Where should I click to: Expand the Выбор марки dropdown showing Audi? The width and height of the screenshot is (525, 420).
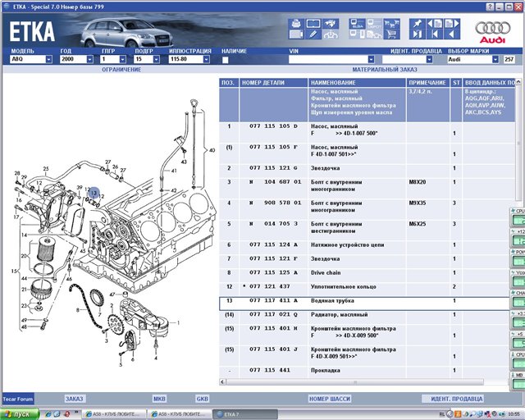[495, 60]
